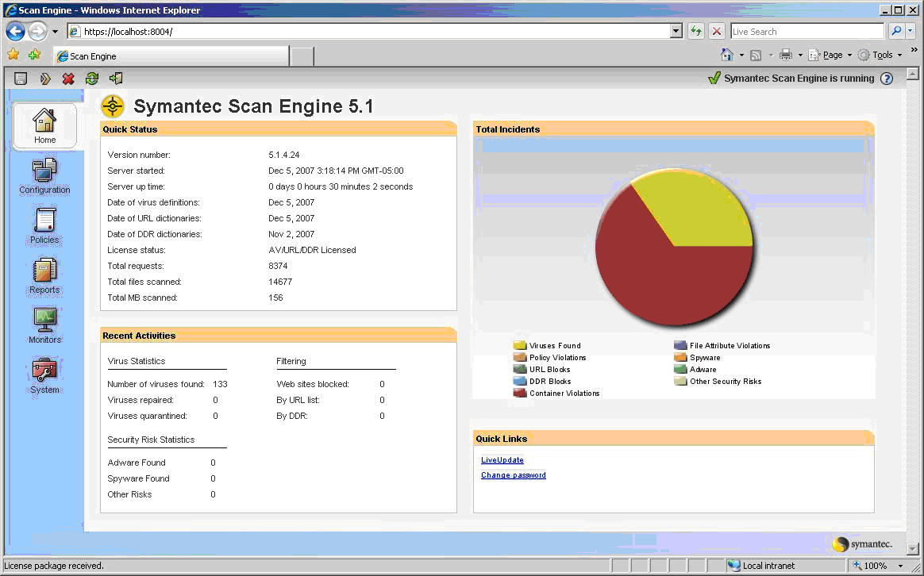Image resolution: width=924 pixels, height=576 pixels.
Task: Open the Reports section icon
Action: point(44,271)
